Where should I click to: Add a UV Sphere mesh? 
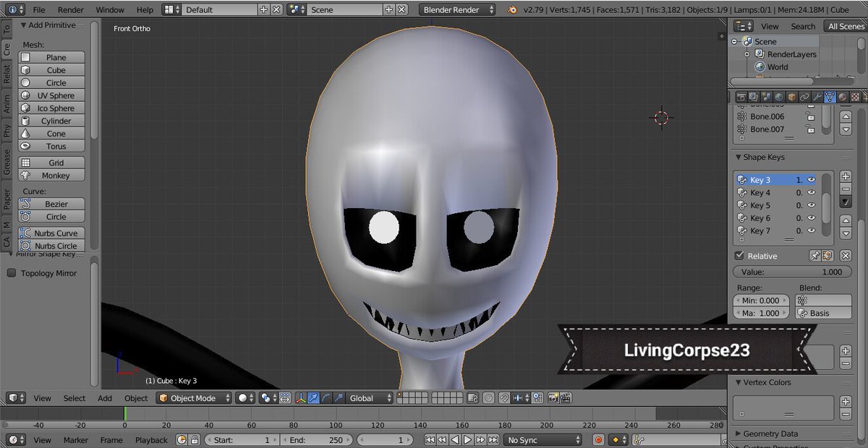[51, 95]
